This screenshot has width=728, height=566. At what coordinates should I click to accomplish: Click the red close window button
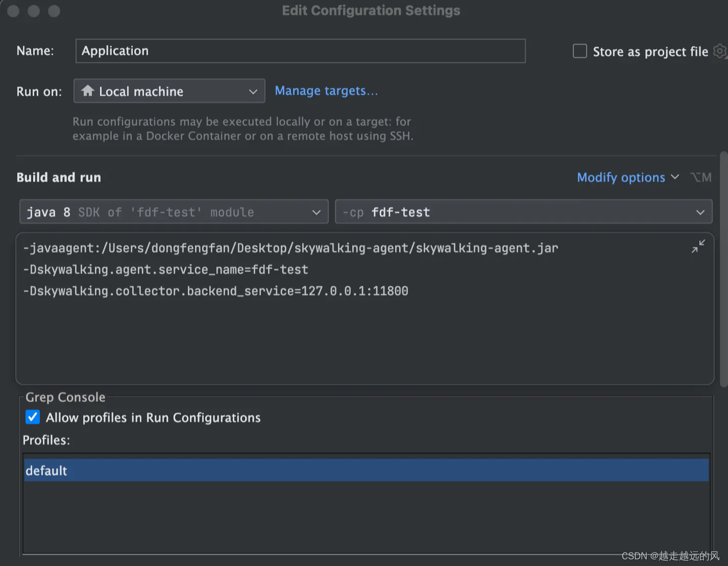tap(14, 11)
